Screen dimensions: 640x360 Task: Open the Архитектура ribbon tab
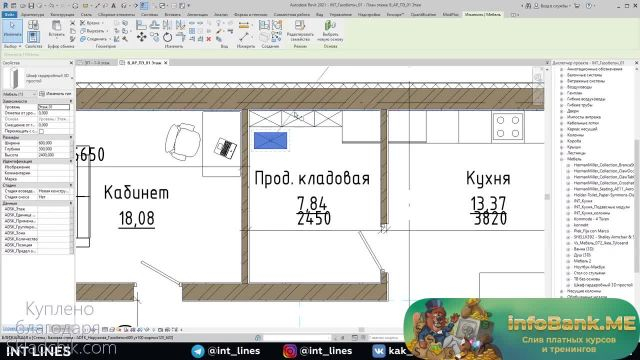point(32,14)
